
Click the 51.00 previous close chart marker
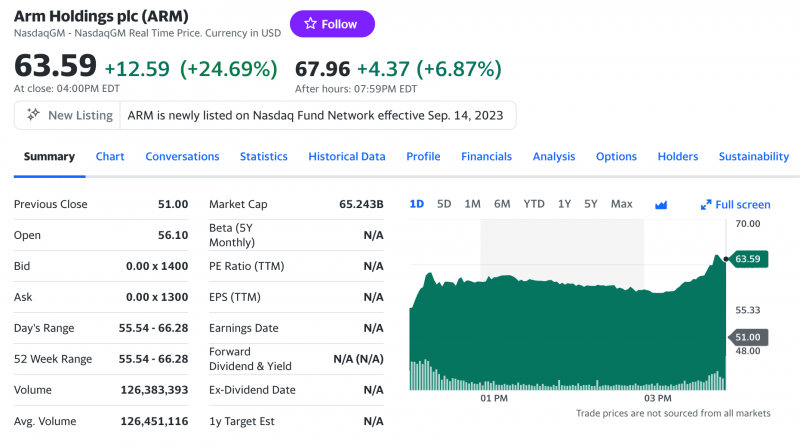[x=748, y=337]
